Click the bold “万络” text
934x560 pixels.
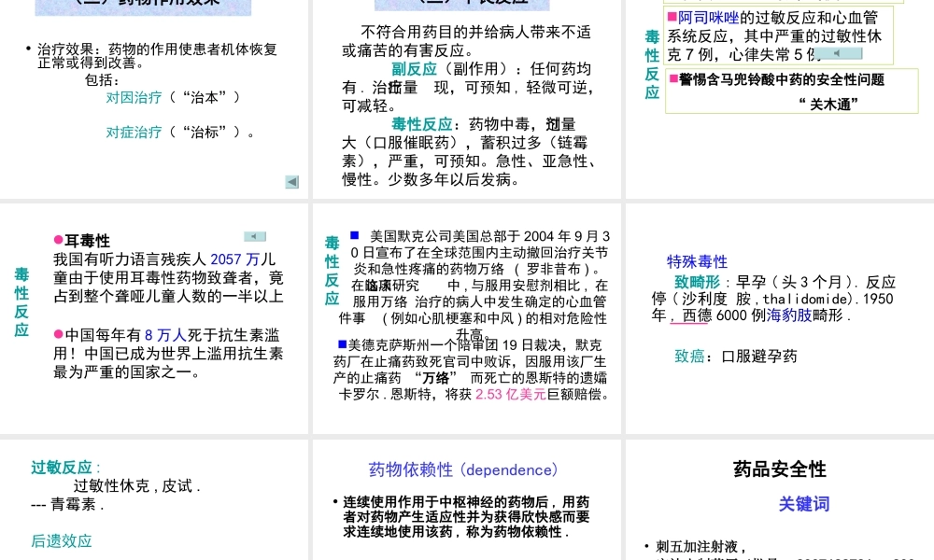tap(435, 378)
